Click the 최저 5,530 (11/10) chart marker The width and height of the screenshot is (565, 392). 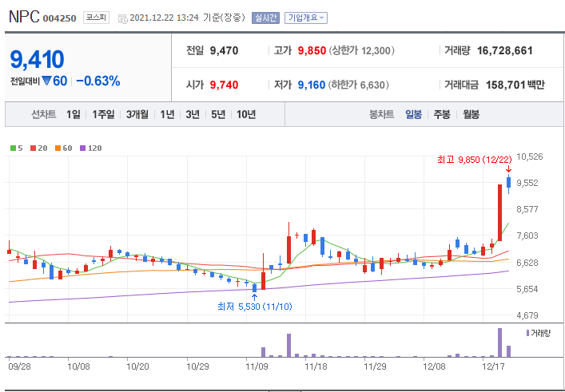[255, 307]
